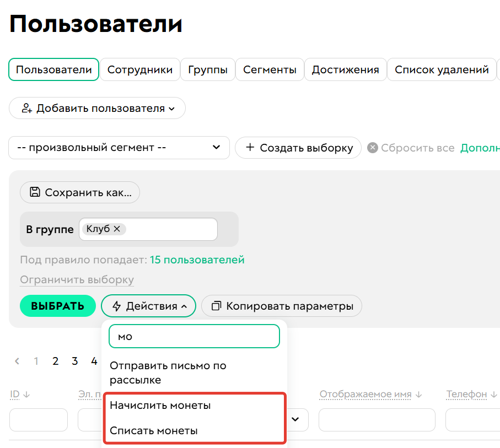The width and height of the screenshot is (500, 448).
Task: Open the dropdown next to the table filter field
Action: pyautogui.click(x=294, y=419)
